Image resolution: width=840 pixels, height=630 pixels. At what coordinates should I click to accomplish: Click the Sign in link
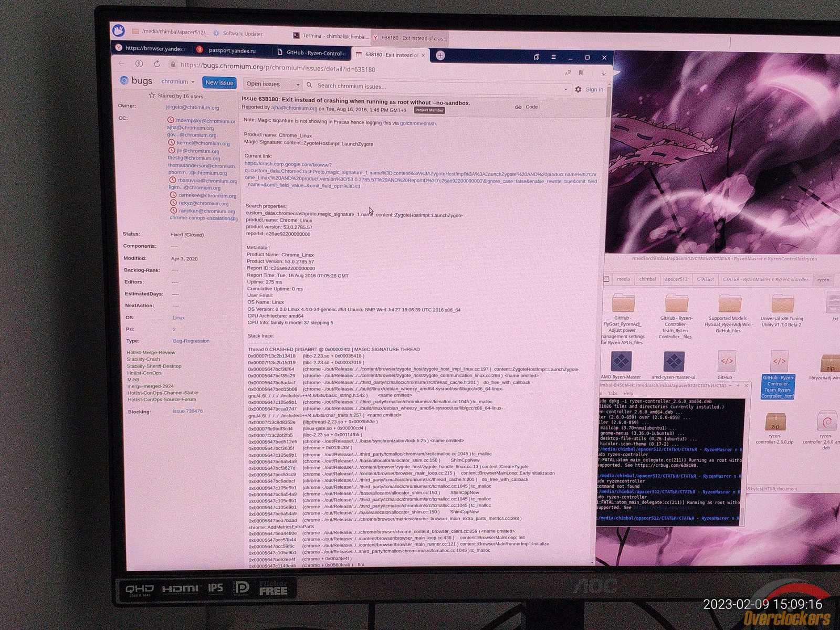pyautogui.click(x=594, y=90)
